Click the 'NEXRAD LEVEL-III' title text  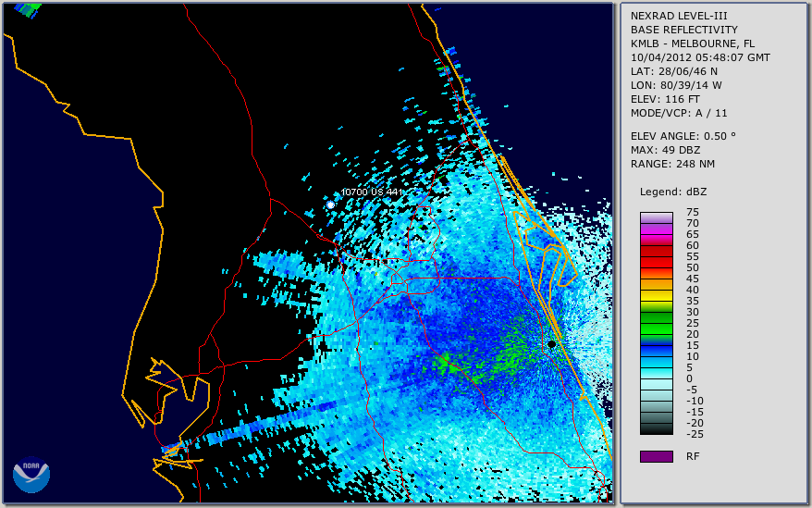[679, 16]
